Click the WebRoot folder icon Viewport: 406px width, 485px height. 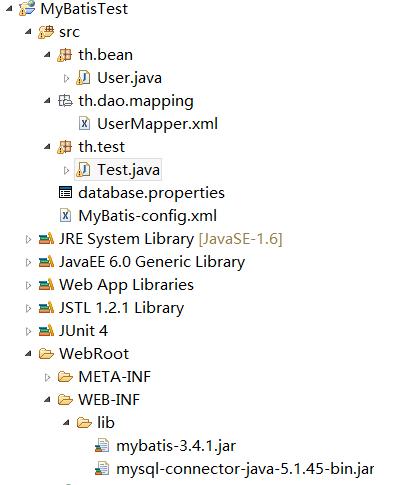pos(46,354)
